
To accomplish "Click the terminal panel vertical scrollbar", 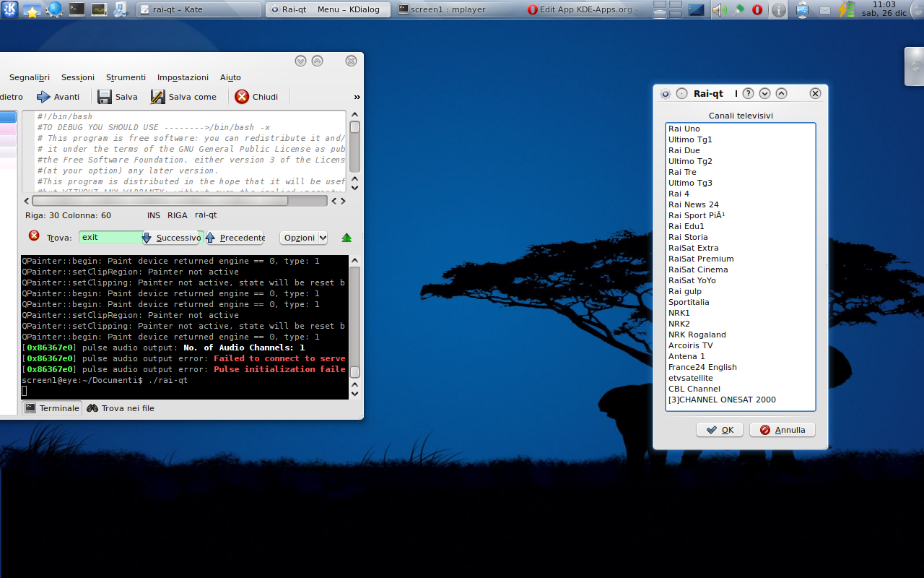I will tap(354, 322).
